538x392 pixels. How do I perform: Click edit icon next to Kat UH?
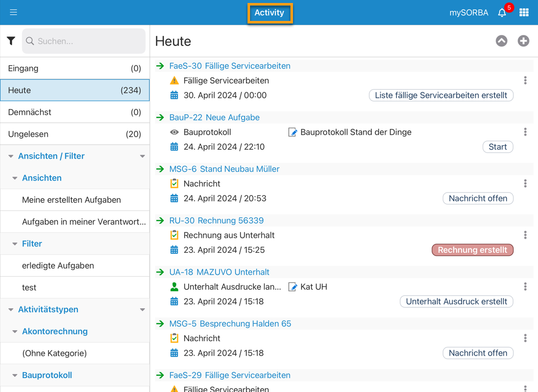coord(293,287)
